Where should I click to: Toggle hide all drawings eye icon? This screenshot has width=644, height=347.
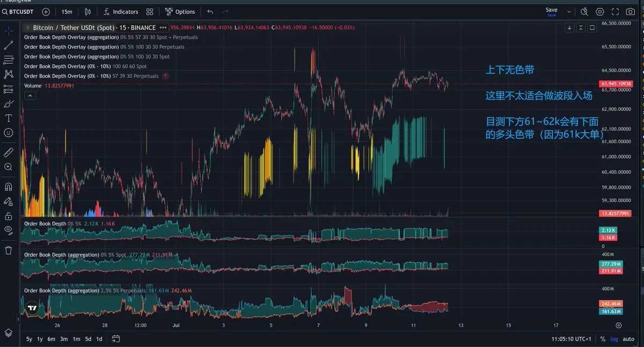click(9, 230)
